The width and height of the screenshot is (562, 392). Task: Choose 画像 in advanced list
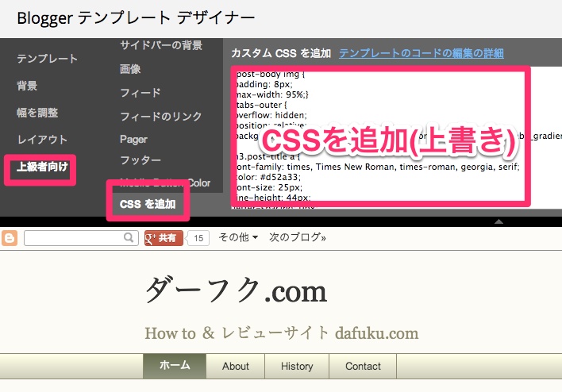tap(130, 69)
